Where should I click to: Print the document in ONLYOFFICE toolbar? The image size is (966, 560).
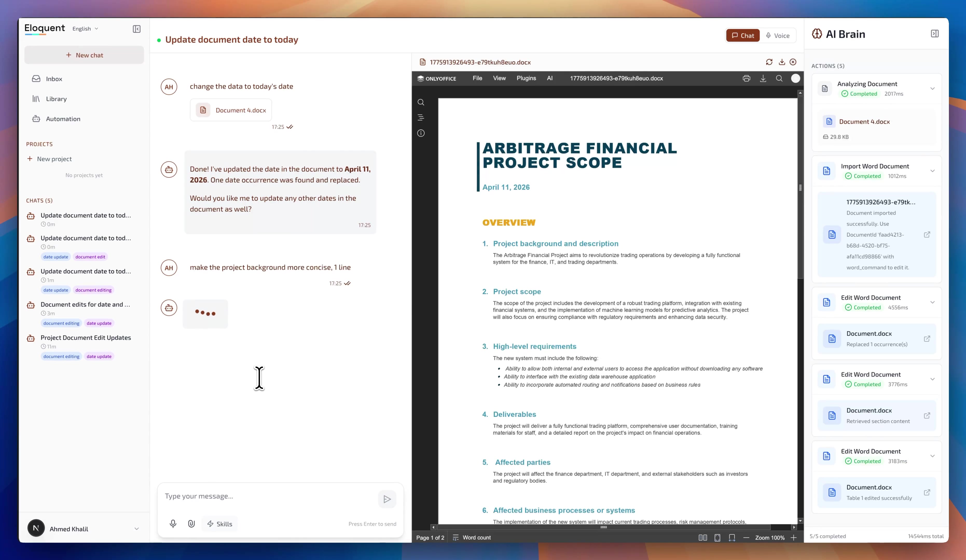[x=746, y=79]
